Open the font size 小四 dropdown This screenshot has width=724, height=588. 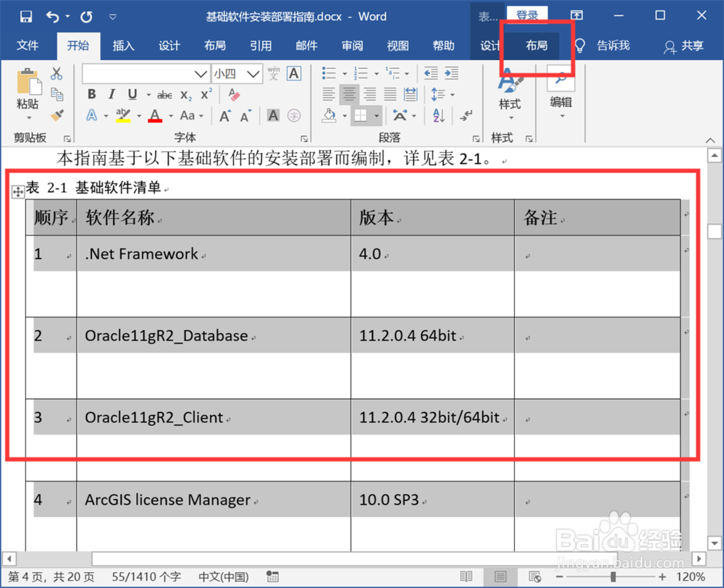[253, 74]
